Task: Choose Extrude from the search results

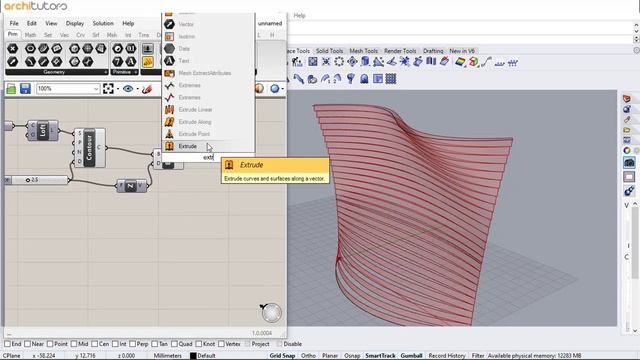Action: point(209,146)
